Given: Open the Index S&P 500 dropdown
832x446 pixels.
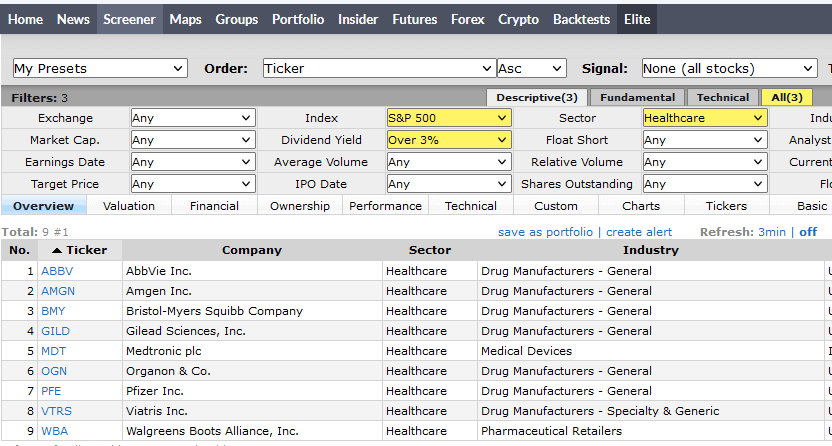Looking at the screenshot, I should [x=449, y=118].
